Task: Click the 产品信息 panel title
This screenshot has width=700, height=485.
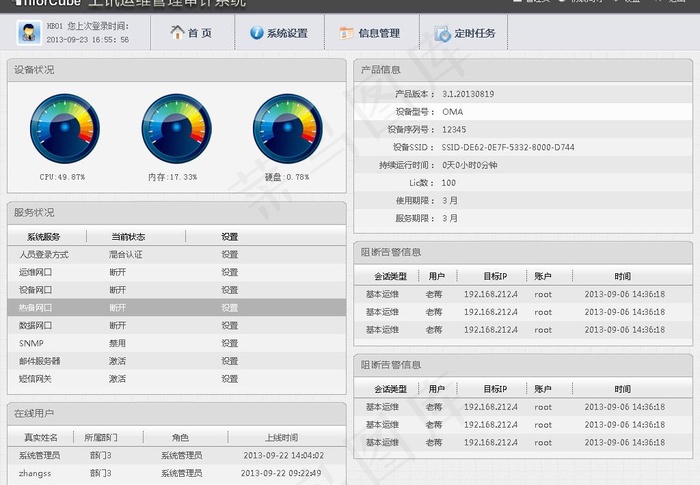Action: click(381, 70)
